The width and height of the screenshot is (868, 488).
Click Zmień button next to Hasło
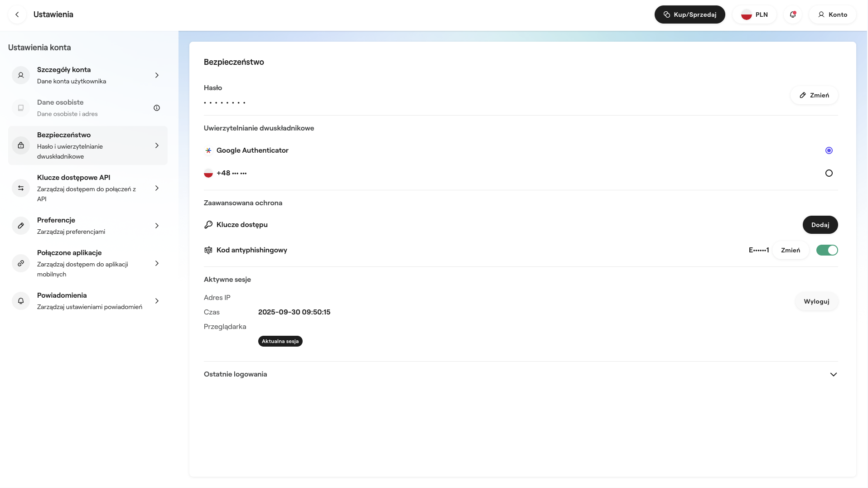[x=814, y=95]
